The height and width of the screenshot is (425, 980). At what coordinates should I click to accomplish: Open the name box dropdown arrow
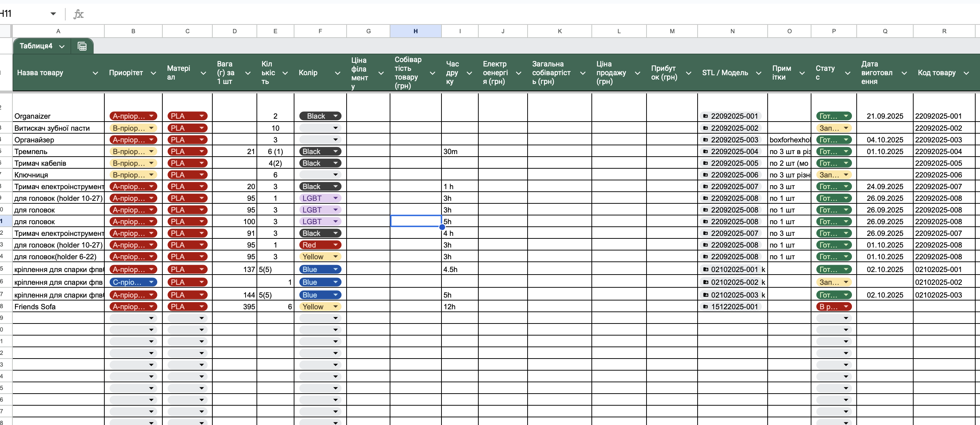coord(53,14)
